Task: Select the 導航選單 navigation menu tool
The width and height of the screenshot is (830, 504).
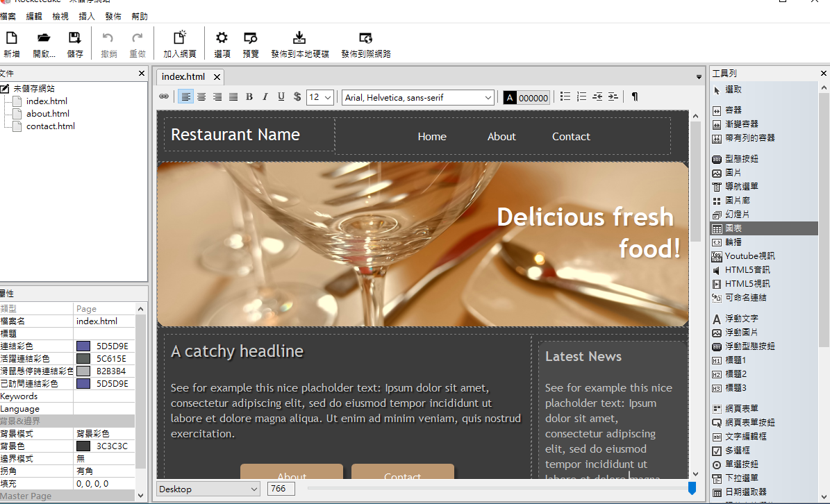Action: (x=741, y=187)
